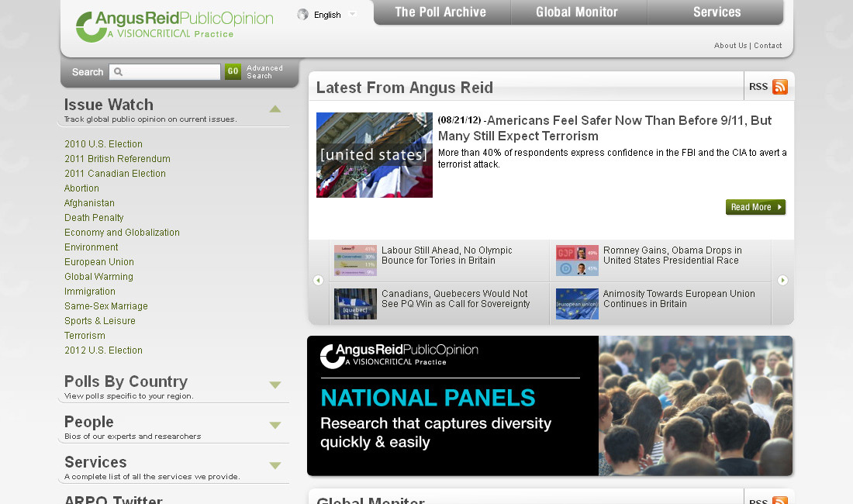Open 2011 British Referendum issue link
This screenshot has height=504, width=853.
pos(118,159)
